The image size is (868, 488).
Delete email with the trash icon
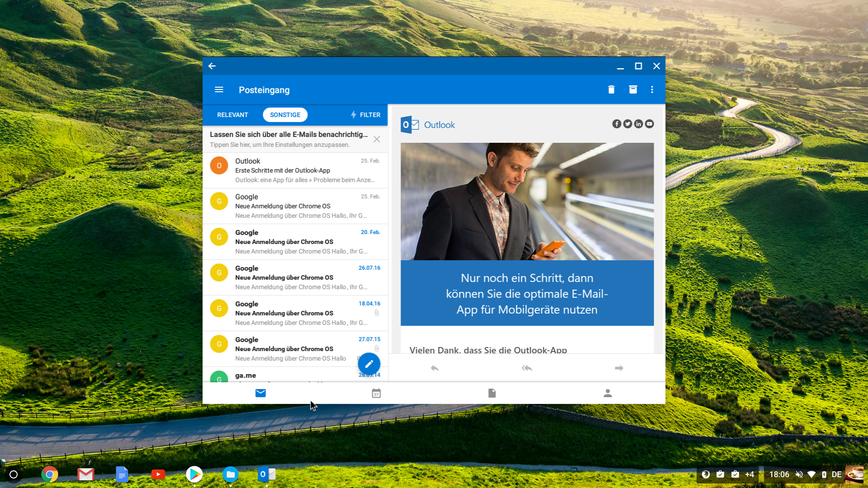point(611,89)
